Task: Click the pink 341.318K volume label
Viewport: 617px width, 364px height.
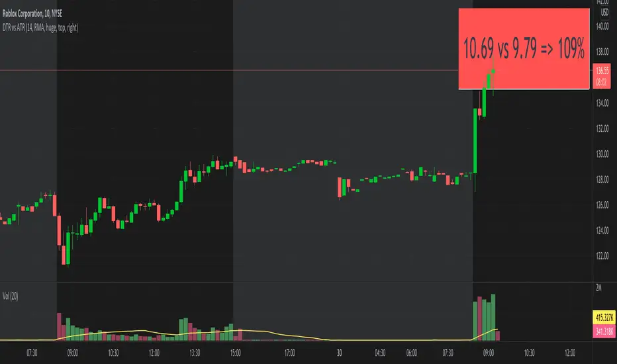Action: click(604, 332)
